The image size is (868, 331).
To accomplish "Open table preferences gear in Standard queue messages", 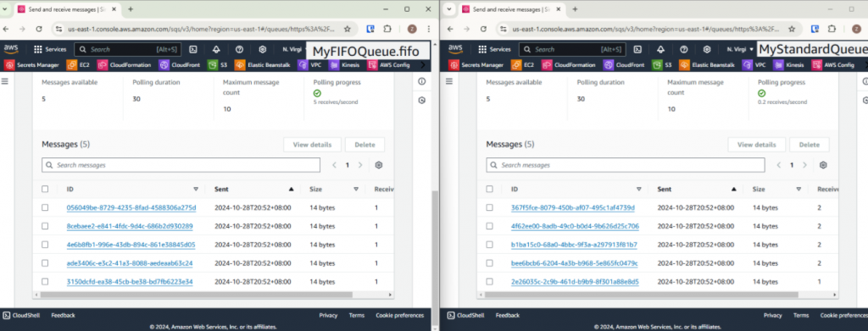I will pos(823,165).
